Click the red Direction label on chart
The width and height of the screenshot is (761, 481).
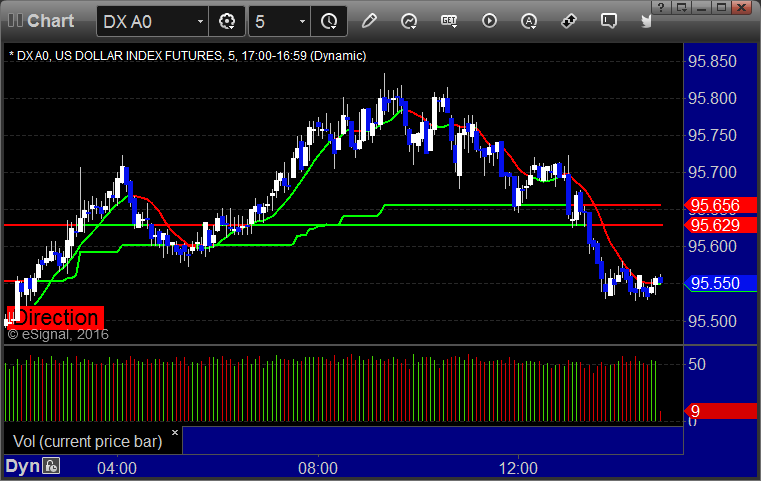(55, 317)
